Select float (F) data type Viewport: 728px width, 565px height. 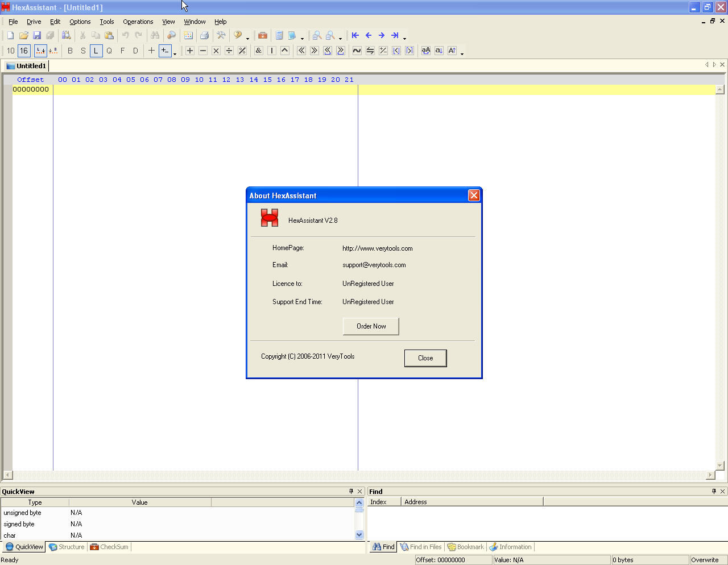pos(122,51)
